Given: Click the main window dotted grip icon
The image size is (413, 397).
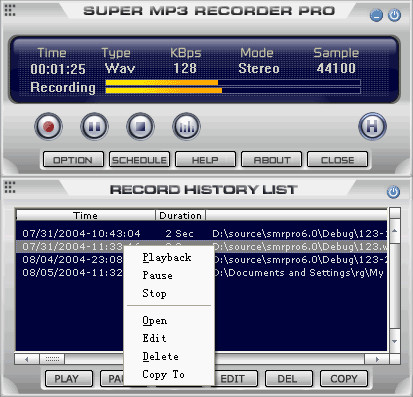Looking at the screenshot, I should pos(10,10).
